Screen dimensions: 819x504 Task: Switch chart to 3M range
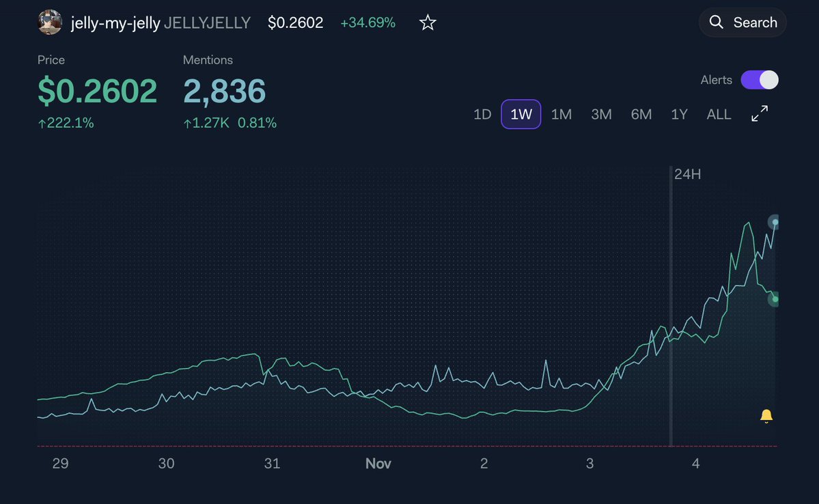pos(601,114)
